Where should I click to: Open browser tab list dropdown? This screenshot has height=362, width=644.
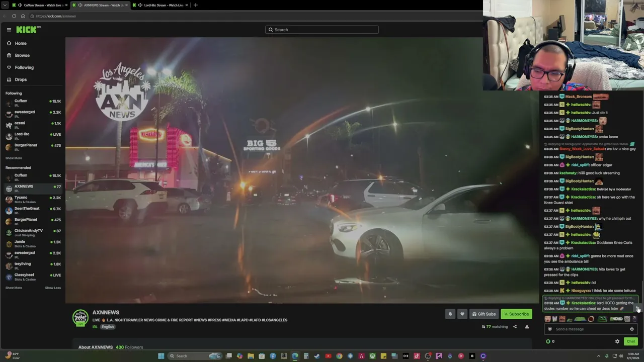(x=5, y=5)
